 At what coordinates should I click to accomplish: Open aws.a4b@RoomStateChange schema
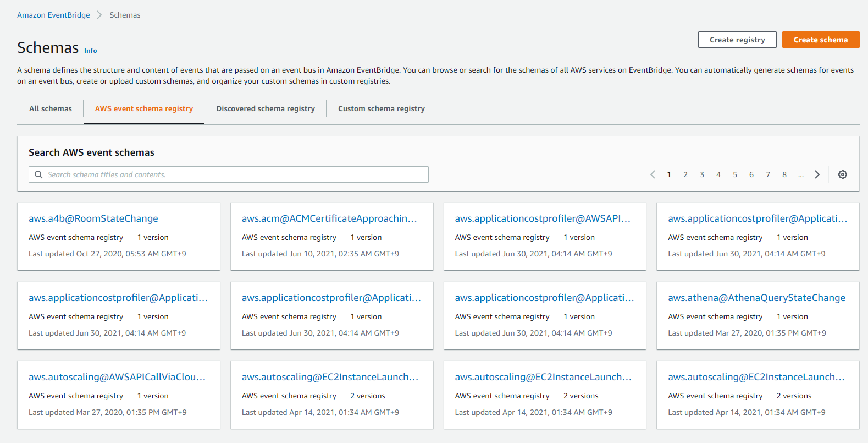click(x=93, y=218)
